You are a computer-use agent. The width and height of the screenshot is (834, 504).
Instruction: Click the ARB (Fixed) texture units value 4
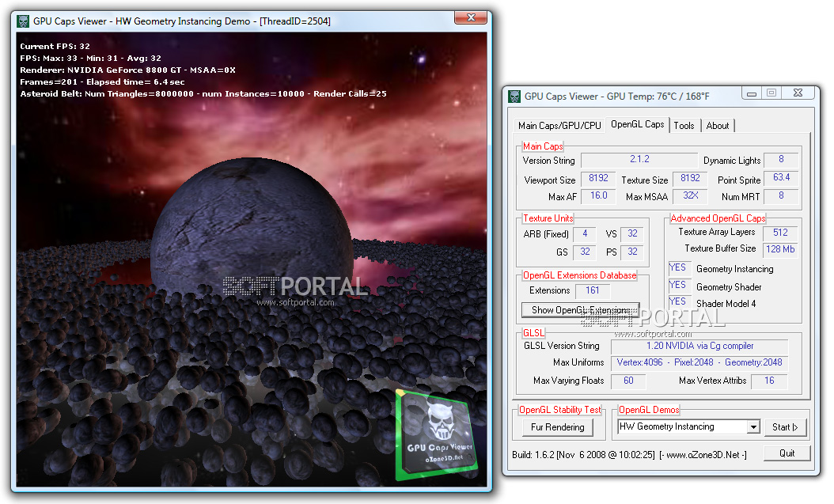pyautogui.click(x=585, y=234)
